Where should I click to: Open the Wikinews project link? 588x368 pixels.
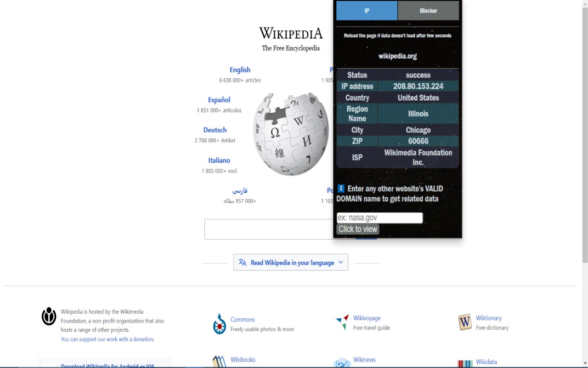point(364,360)
